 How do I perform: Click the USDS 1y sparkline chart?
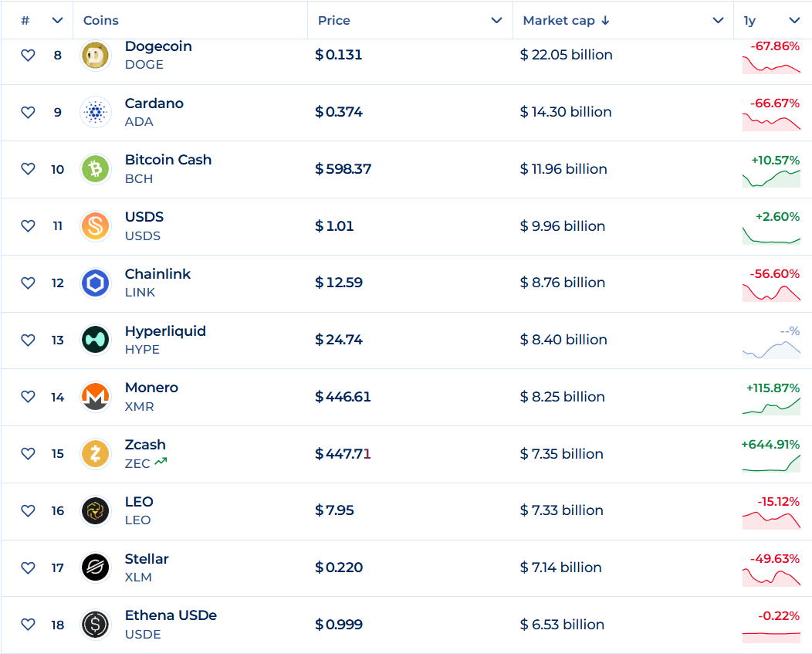click(x=771, y=236)
